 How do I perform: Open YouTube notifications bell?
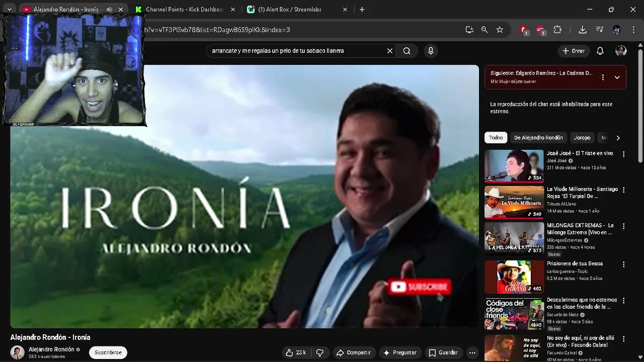tap(600, 51)
